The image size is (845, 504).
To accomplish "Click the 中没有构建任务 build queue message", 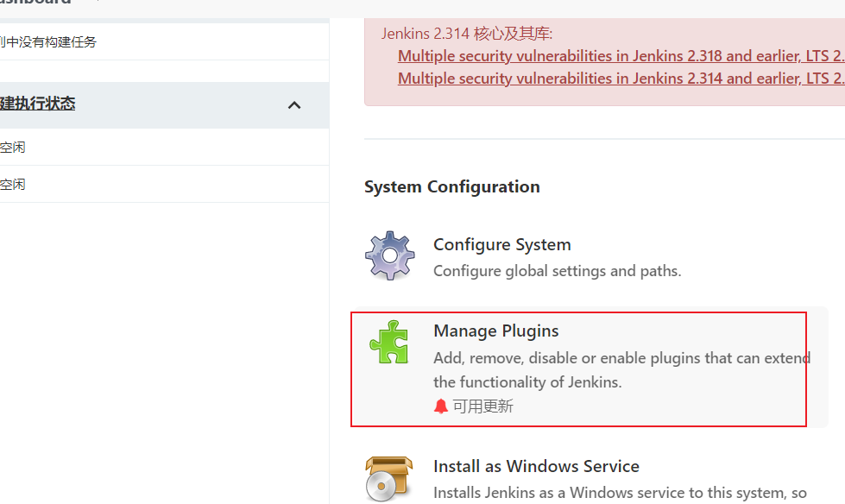I will tap(50, 41).
